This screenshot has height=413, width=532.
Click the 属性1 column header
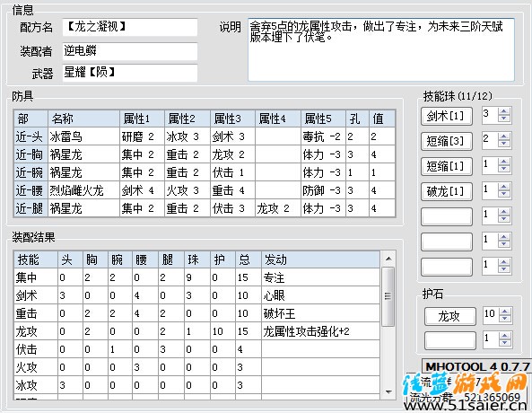[142, 119]
